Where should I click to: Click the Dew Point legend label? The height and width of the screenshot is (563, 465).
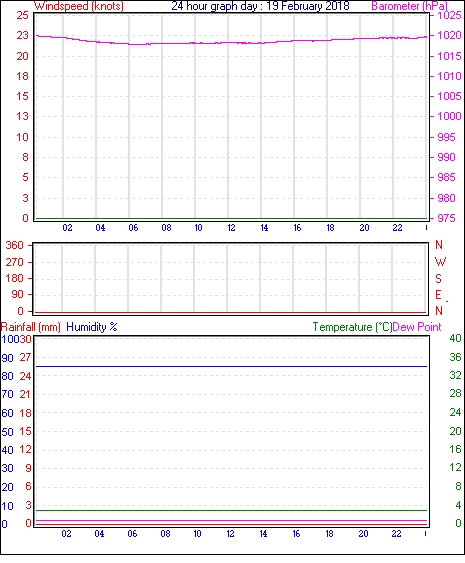click(x=417, y=327)
